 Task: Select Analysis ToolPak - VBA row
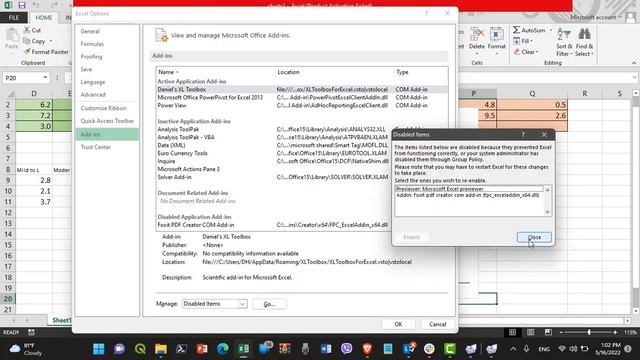click(272, 137)
